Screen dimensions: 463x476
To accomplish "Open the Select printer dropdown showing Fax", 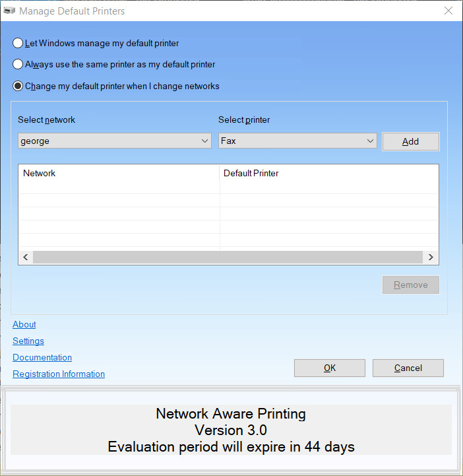I will coord(297,141).
